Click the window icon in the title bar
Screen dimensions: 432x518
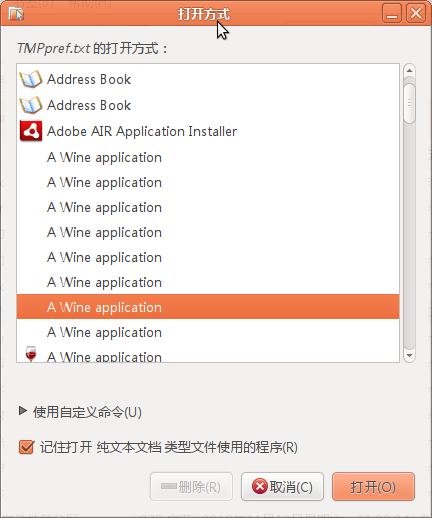(x=16, y=14)
